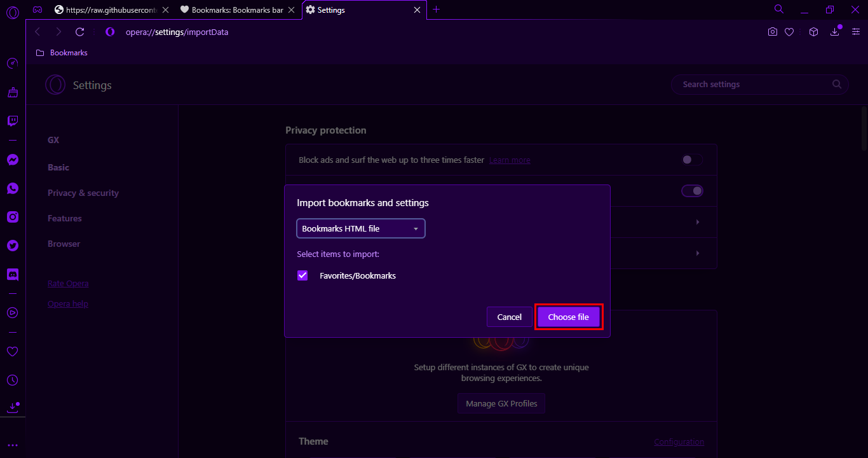Image resolution: width=868 pixels, height=458 pixels.
Task: Open downloads icon in toolbar
Action: (x=835, y=32)
